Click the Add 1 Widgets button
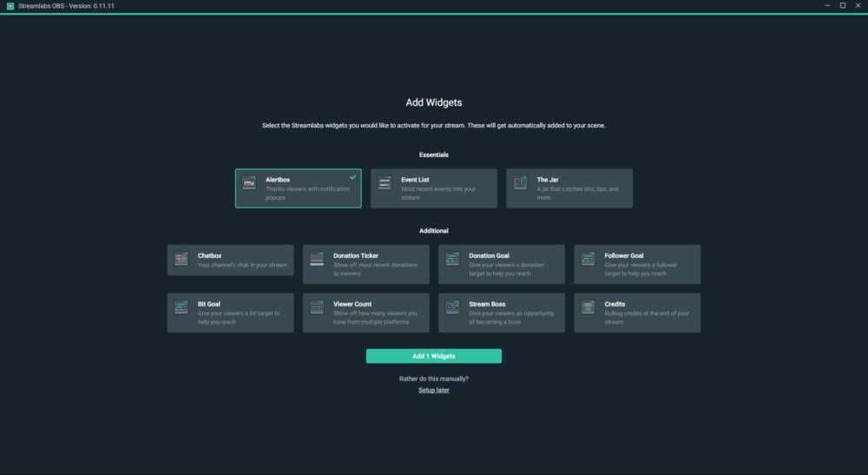 coord(434,356)
